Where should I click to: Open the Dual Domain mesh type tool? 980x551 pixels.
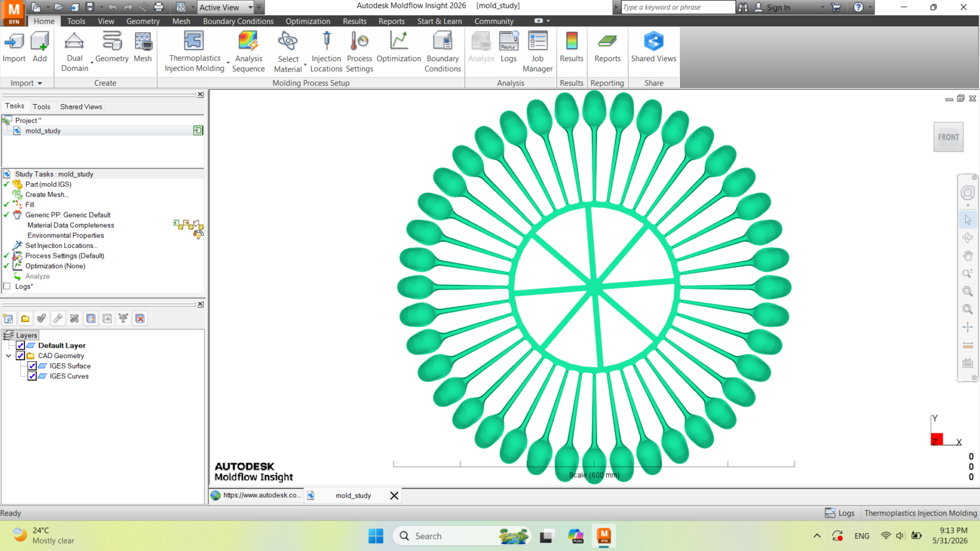[74, 51]
